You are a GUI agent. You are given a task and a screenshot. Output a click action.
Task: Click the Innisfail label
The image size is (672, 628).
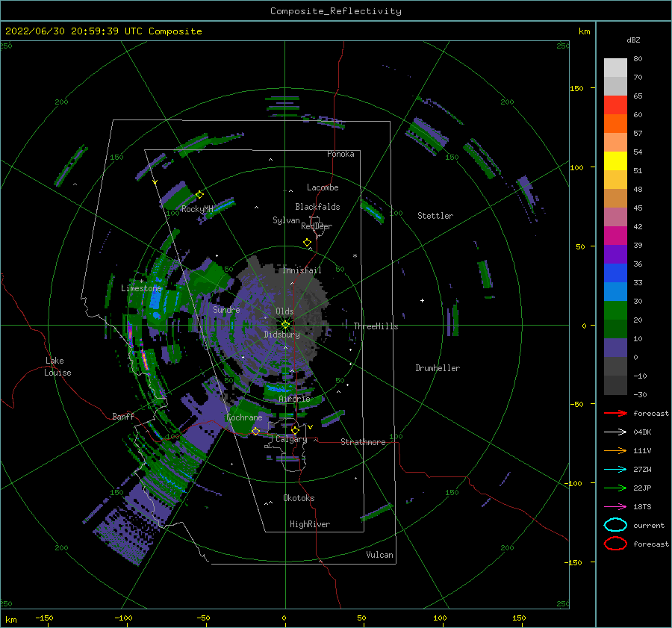[x=302, y=270]
